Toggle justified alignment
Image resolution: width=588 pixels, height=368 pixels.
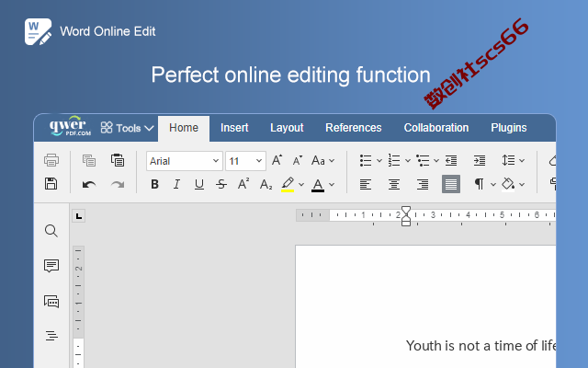tap(451, 184)
